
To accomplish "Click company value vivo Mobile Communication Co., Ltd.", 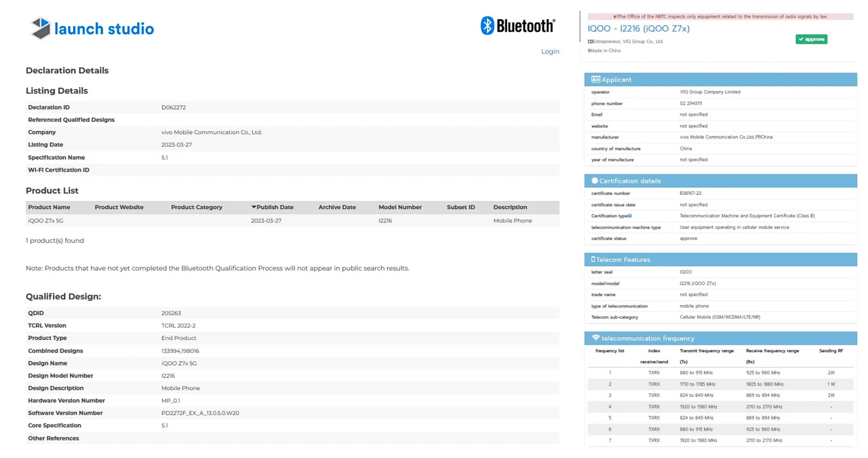I will point(212,132).
